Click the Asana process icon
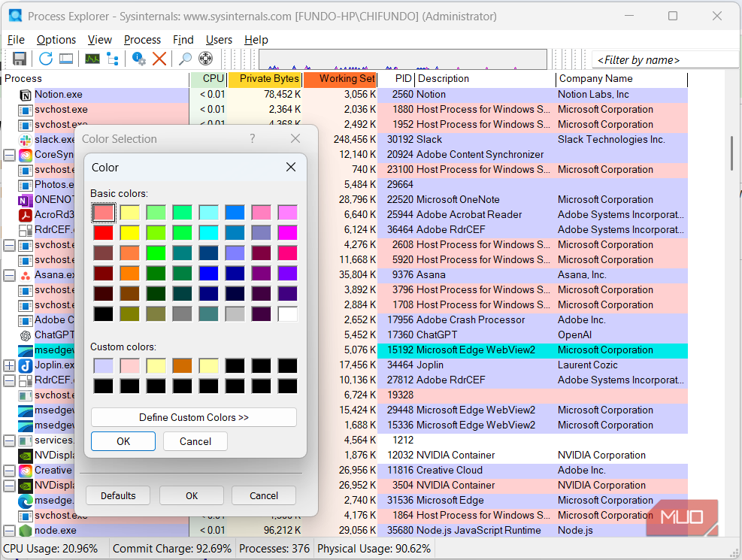The width and height of the screenshot is (742, 560). 26,275
